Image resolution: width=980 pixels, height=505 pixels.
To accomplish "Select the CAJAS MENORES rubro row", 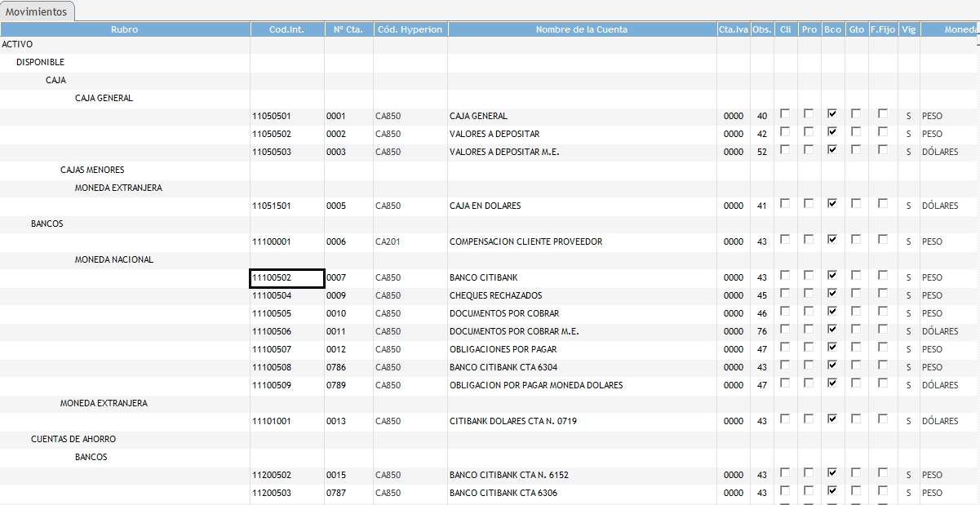I will pyautogui.click(x=92, y=170).
